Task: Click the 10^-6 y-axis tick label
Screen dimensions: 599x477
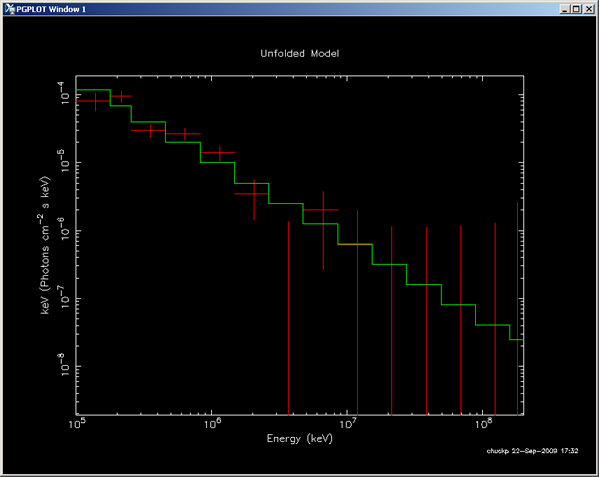Action: [x=64, y=228]
